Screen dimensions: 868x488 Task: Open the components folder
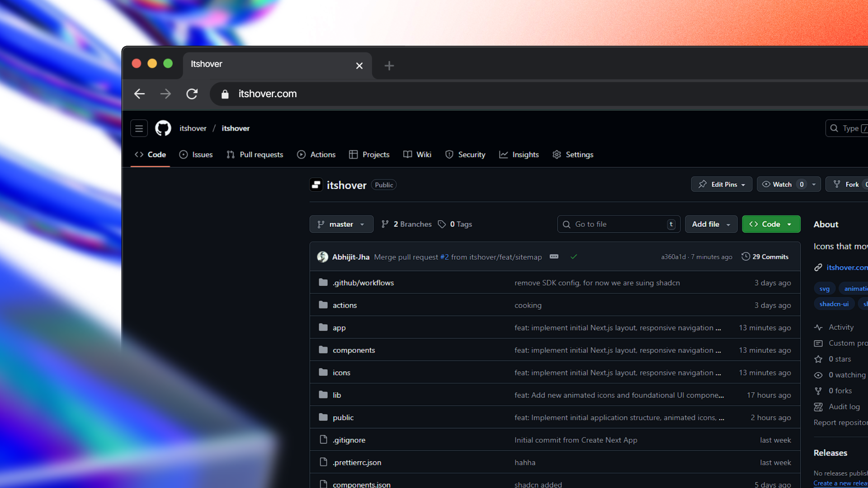pos(354,350)
